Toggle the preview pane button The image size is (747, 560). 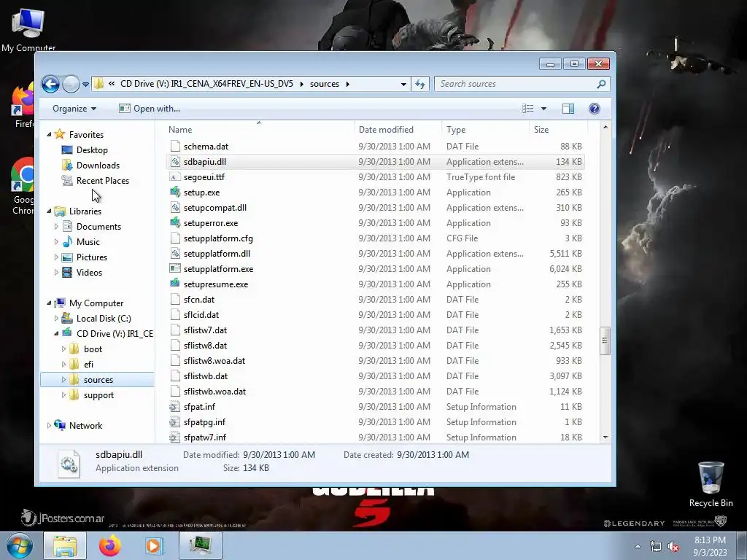[x=568, y=109]
